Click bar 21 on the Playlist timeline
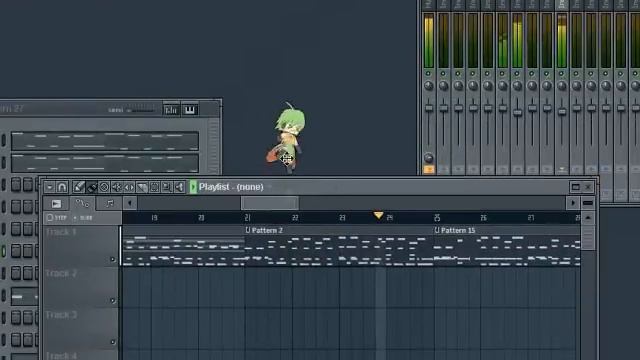The height and width of the screenshot is (360, 640). pos(247,218)
